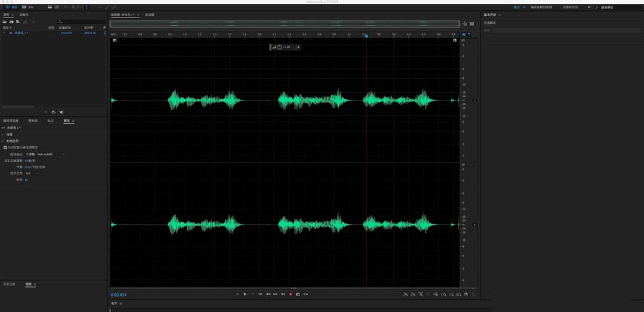Click the top-left corner icon of waveform
Viewport: 644px width, 312px height.
coord(115,40)
